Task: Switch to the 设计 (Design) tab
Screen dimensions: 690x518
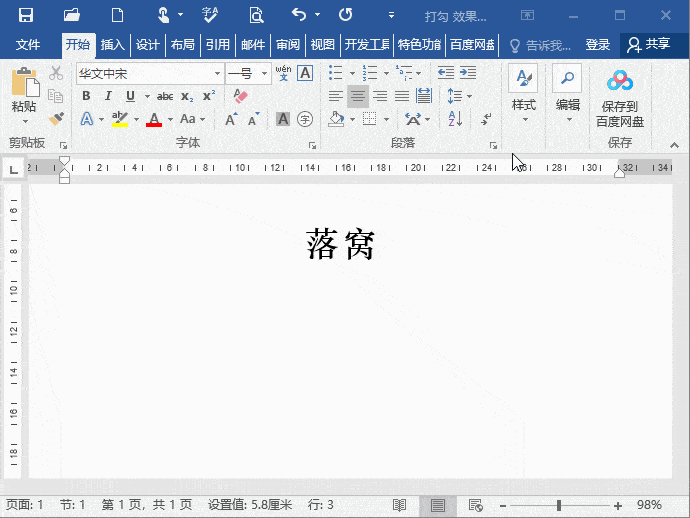Action: [147, 44]
